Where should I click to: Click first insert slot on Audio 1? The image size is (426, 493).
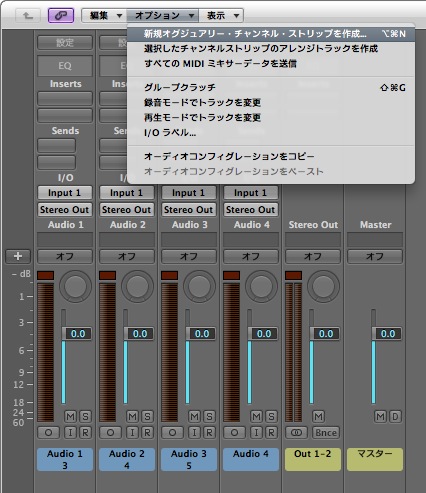point(65,99)
